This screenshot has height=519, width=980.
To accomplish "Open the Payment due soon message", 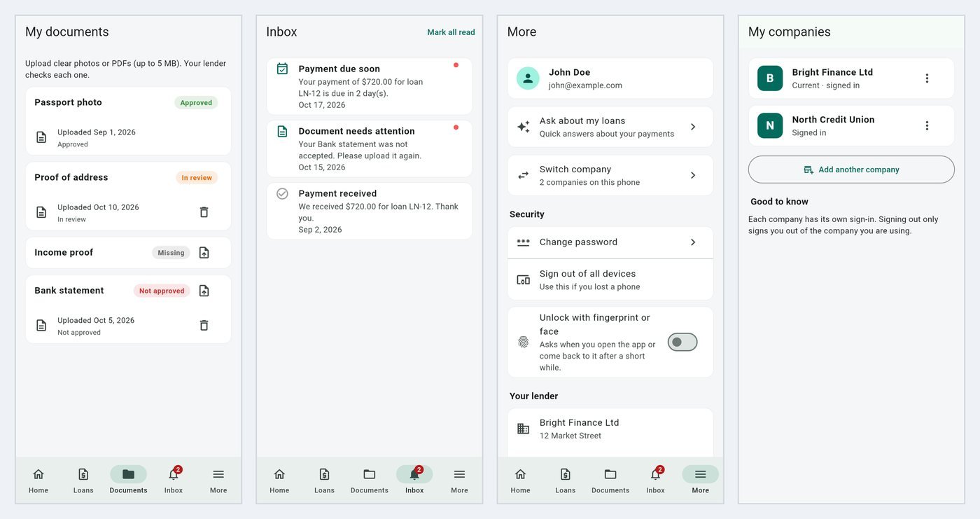I will pyautogui.click(x=370, y=86).
